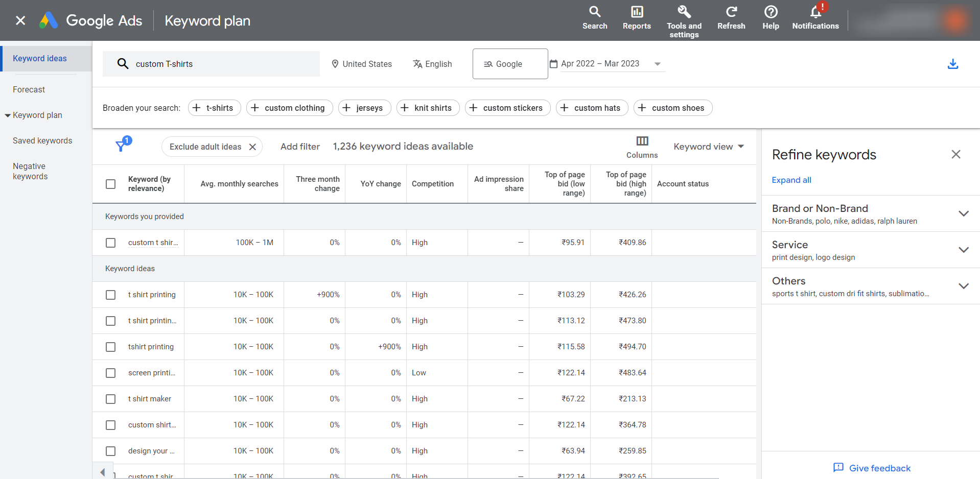Add 't-shirts' to broaden search
Image resolution: width=980 pixels, height=479 pixels.
click(x=215, y=108)
